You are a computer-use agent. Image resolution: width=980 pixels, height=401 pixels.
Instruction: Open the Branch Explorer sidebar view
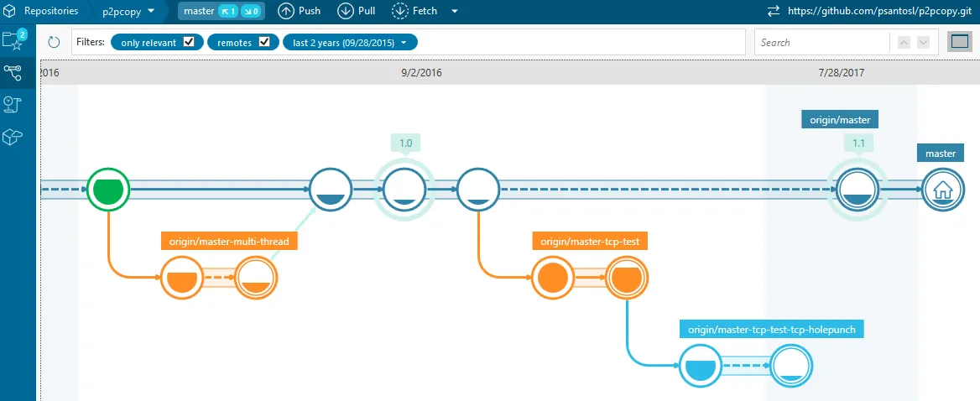click(x=13, y=72)
